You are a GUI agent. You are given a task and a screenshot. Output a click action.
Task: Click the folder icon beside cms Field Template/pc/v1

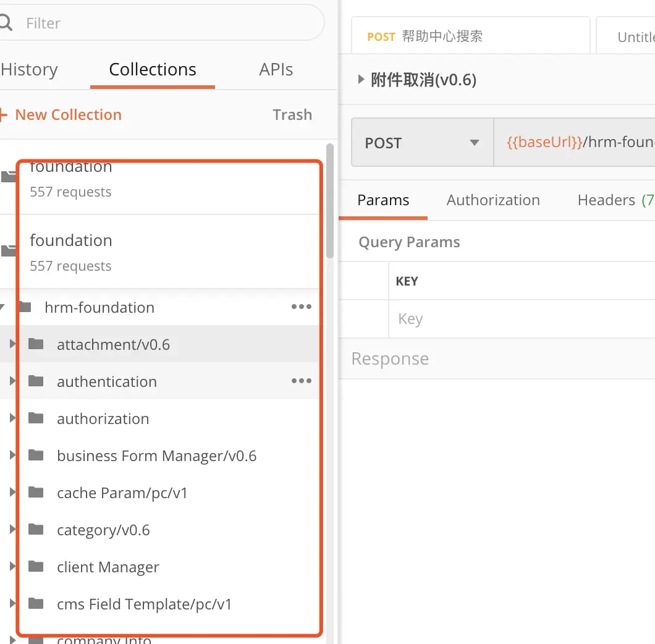tap(36, 604)
